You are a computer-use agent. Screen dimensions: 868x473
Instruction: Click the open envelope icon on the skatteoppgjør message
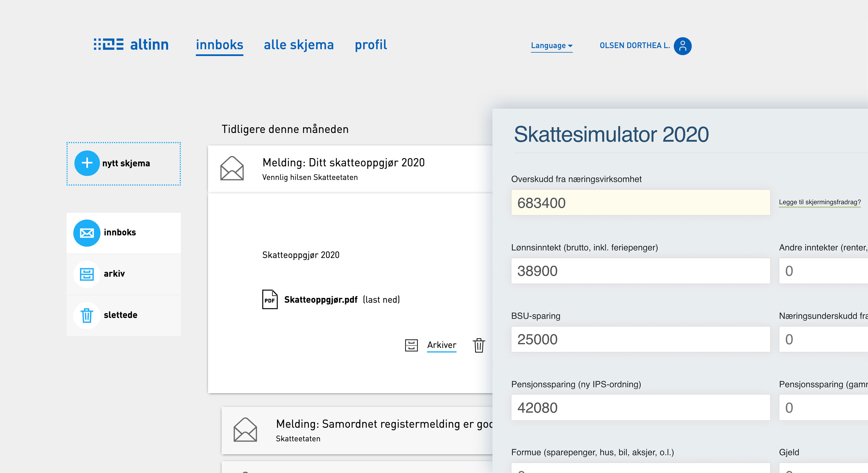[231, 169]
